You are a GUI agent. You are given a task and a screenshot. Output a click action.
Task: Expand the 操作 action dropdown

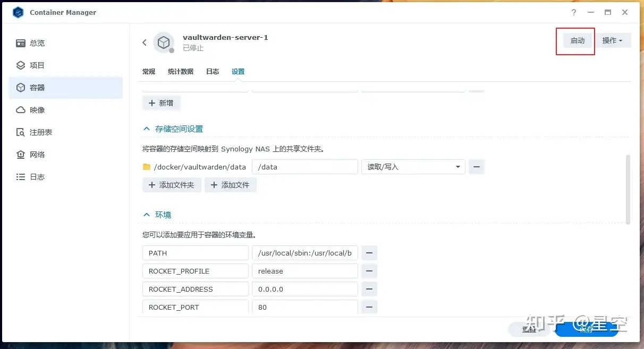613,40
